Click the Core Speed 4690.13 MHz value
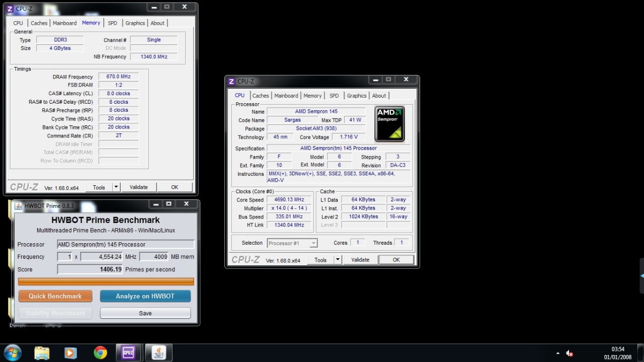644x362 pixels. pos(288,200)
